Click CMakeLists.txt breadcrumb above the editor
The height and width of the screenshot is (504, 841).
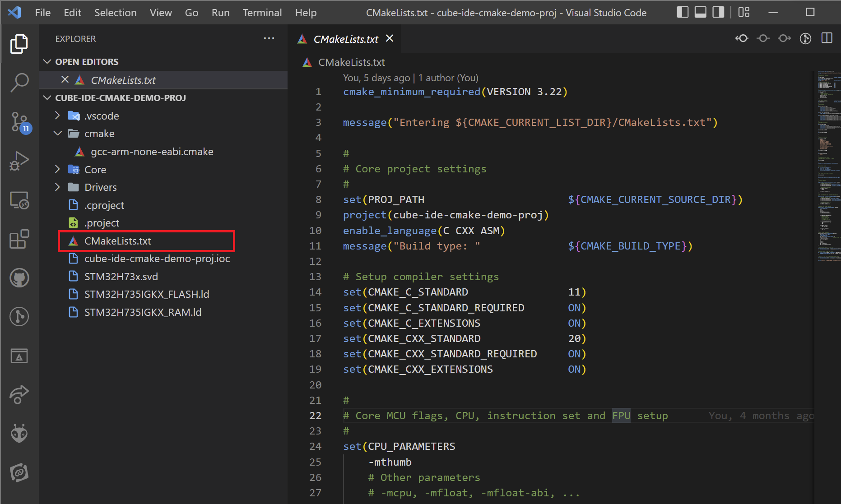tap(352, 62)
